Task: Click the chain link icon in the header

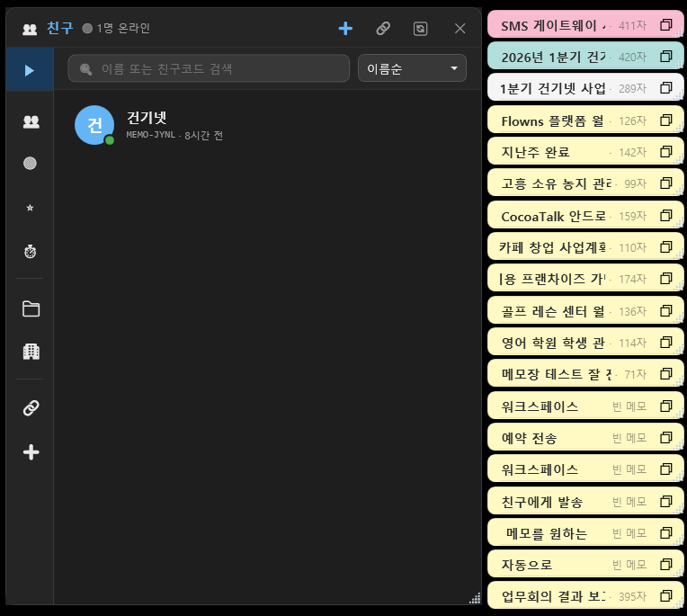Action: [383, 29]
